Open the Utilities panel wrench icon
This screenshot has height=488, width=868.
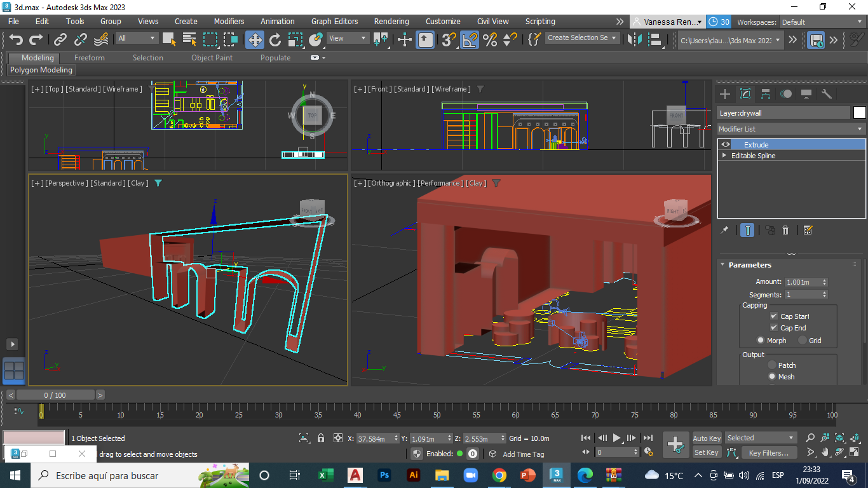[827, 94]
